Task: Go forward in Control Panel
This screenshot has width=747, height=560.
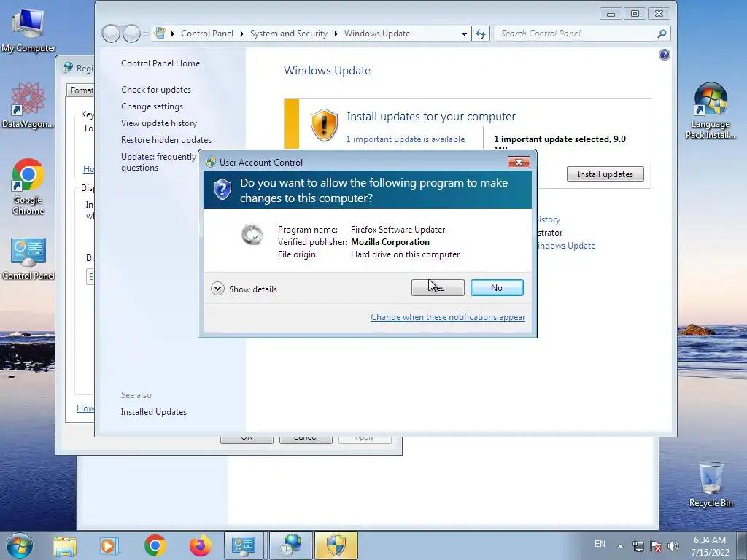Action: (x=131, y=34)
